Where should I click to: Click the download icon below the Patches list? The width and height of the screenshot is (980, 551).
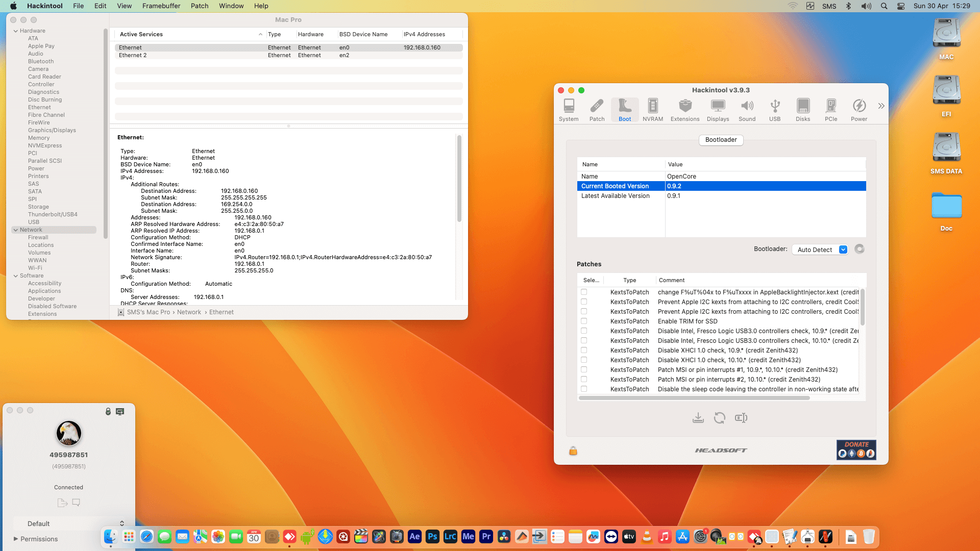point(698,418)
